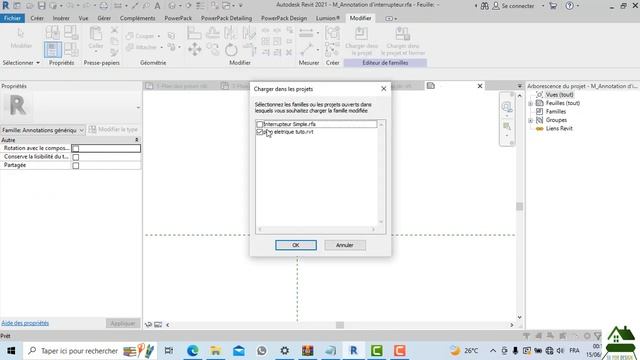Screen dimensions: 640x360
Task: Open Task View from taskbar
Action: 169,351
